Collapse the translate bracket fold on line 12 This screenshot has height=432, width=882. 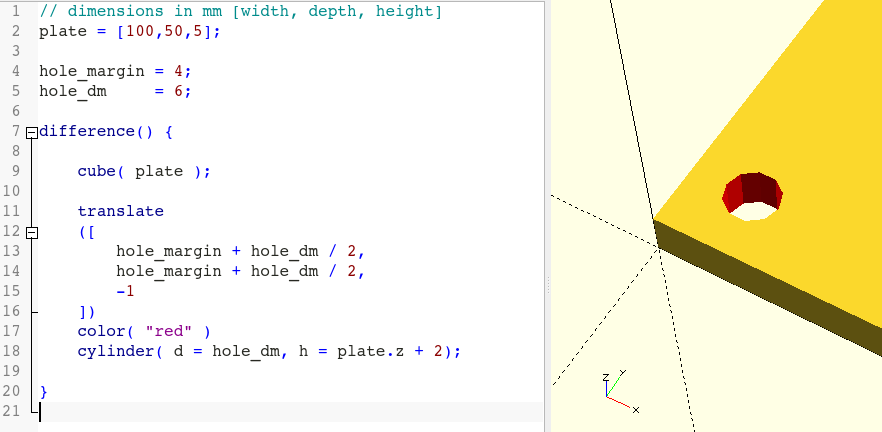[x=32, y=232]
